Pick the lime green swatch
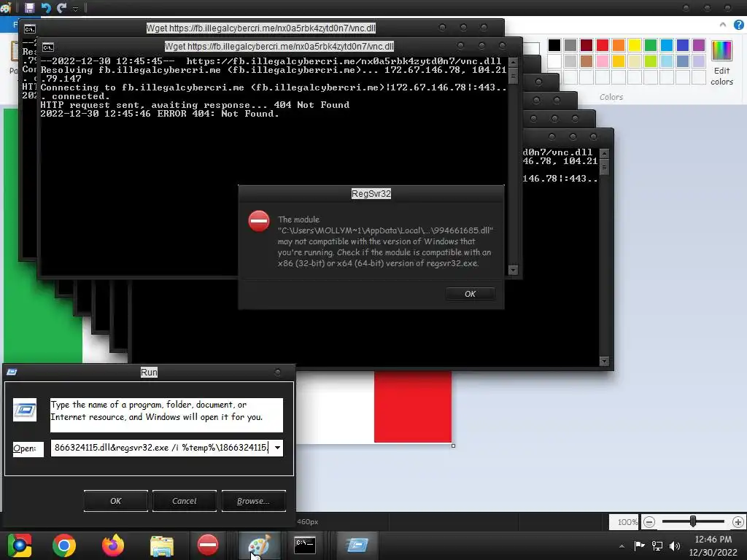 [x=650, y=61]
